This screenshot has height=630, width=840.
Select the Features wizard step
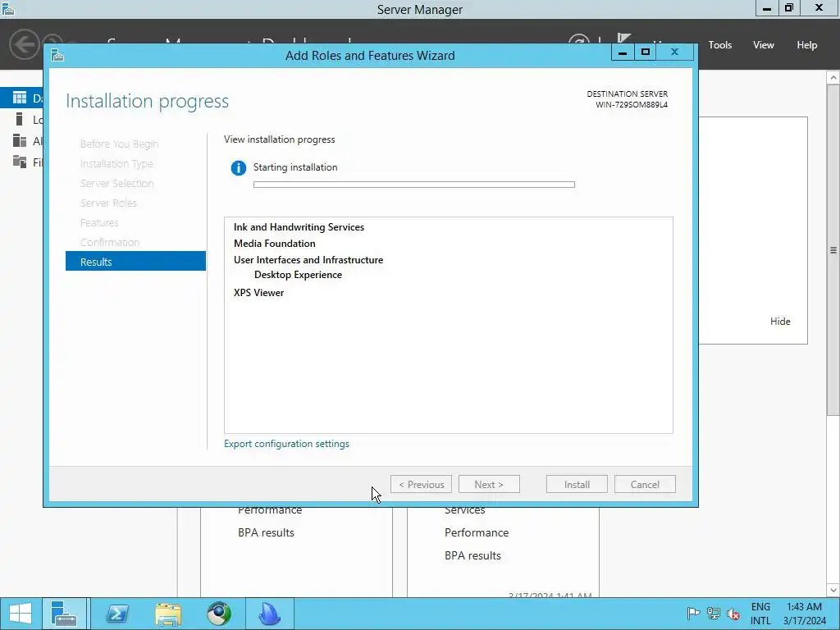(99, 222)
